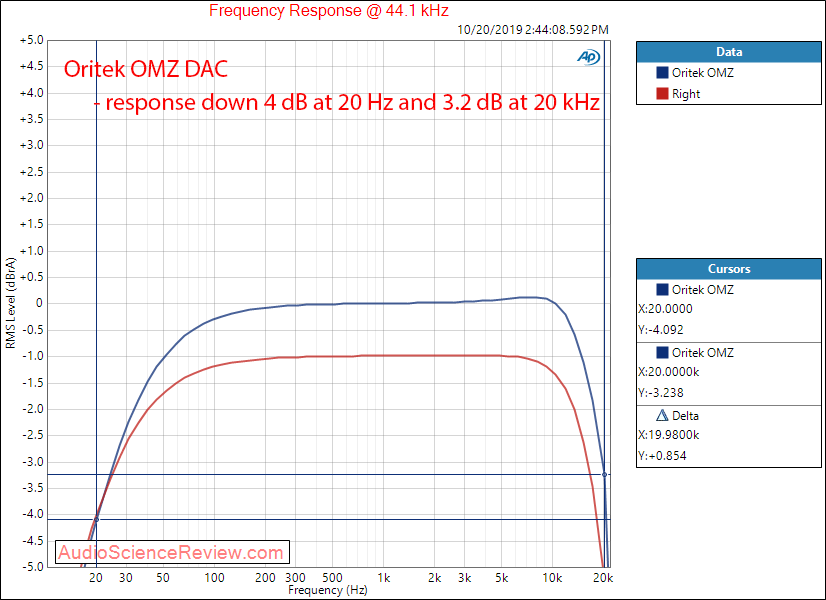Select the blue Oritek OMZ swatch in Data legend

point(662,73)
